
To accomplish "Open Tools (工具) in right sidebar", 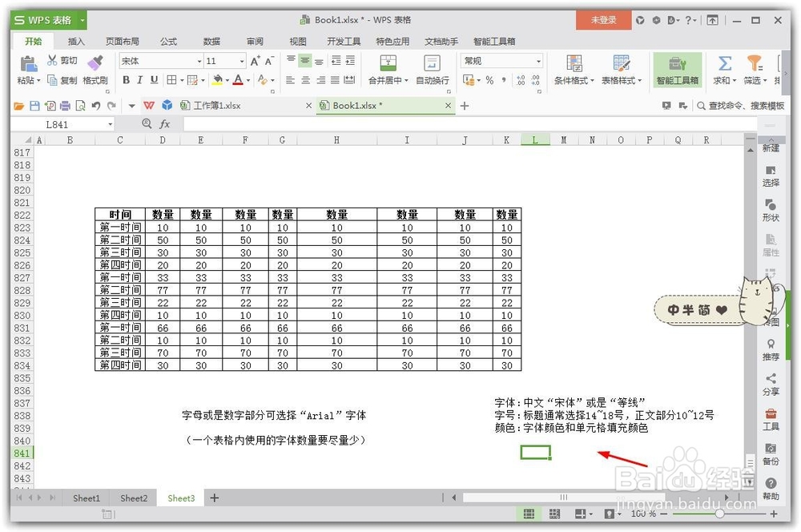I will (771, 419).
